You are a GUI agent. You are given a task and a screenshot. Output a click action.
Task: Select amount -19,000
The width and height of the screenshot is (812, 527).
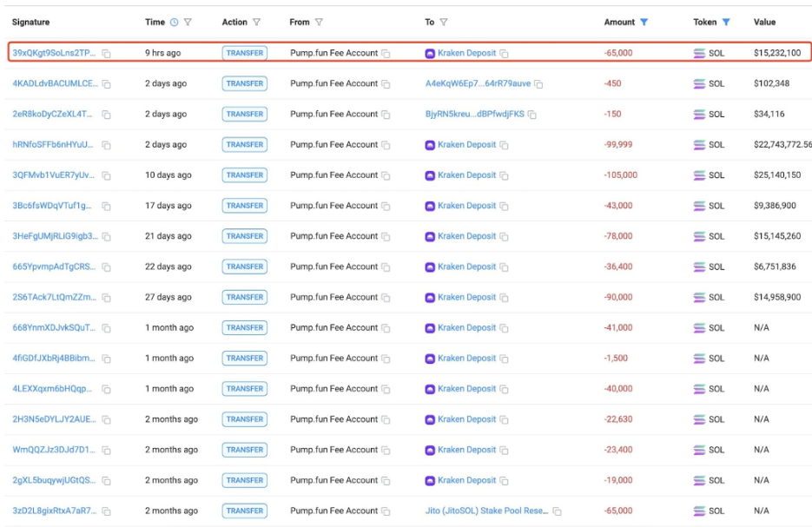tap(617, 480)
